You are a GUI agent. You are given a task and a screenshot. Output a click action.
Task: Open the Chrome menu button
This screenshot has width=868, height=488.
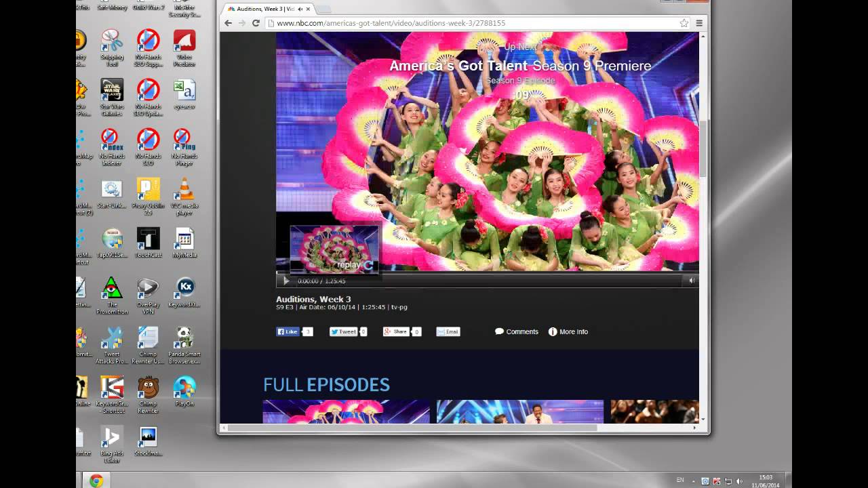click(699, 23)
